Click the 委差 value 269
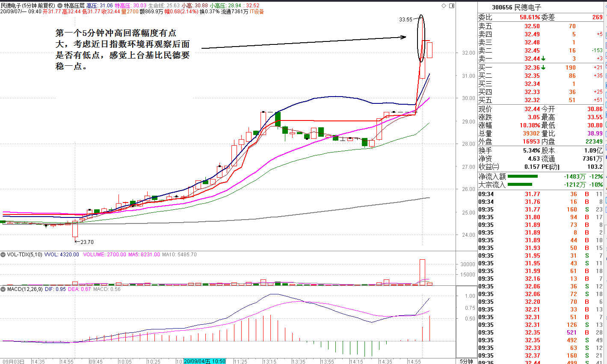 [x=598, y=17]
